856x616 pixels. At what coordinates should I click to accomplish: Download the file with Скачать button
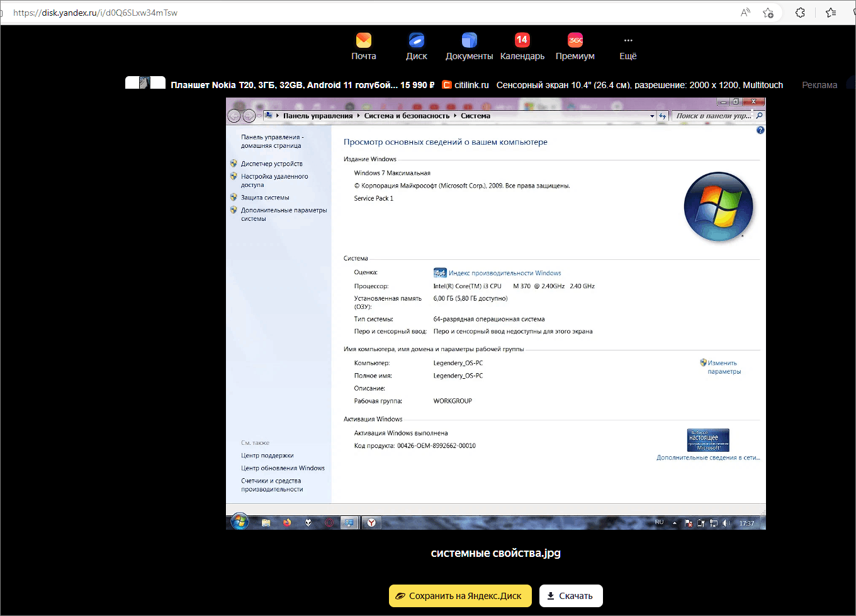click(571, 596)
